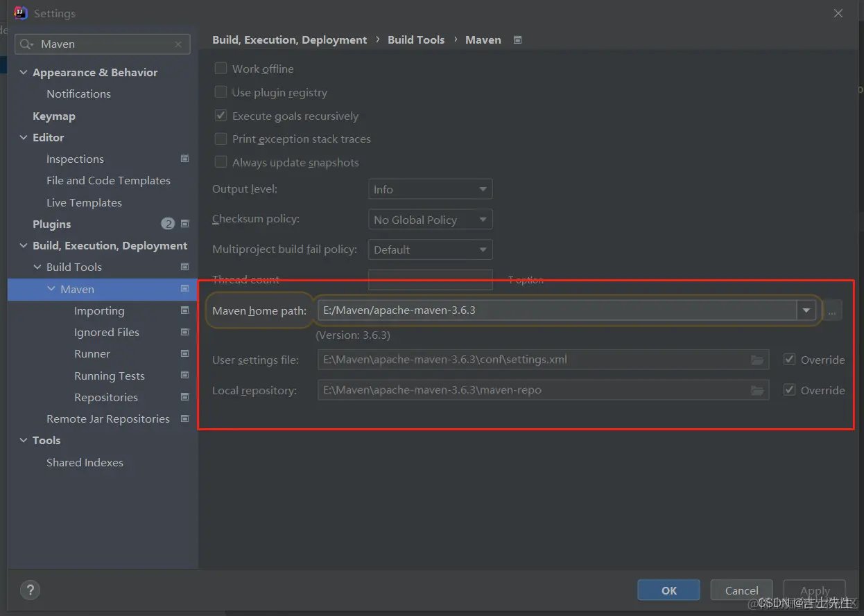Click Maven home path browse button
This screenshot has width=864, height=616.
[x=832, y=311]
